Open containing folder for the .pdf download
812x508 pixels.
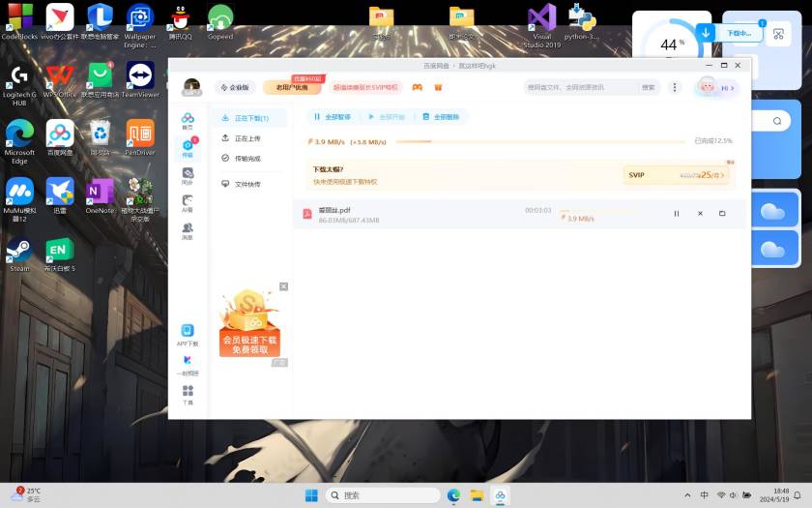pyautogui.click(x=722, y=214)
